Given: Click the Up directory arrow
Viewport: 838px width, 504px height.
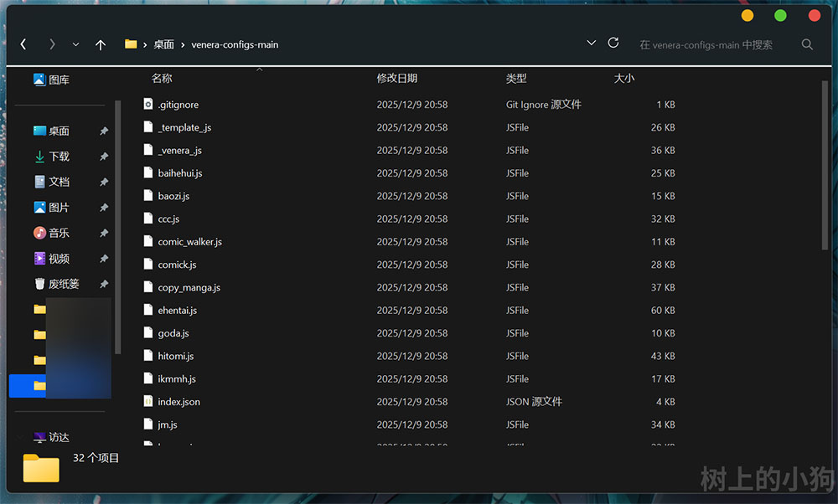Looking at the screenshot, I should click(101, 44).
